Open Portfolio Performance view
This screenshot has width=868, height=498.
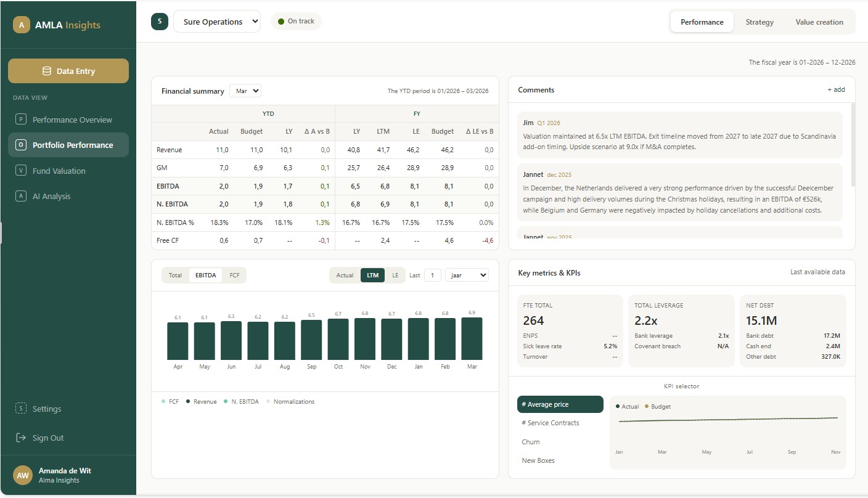coord(68,145)
